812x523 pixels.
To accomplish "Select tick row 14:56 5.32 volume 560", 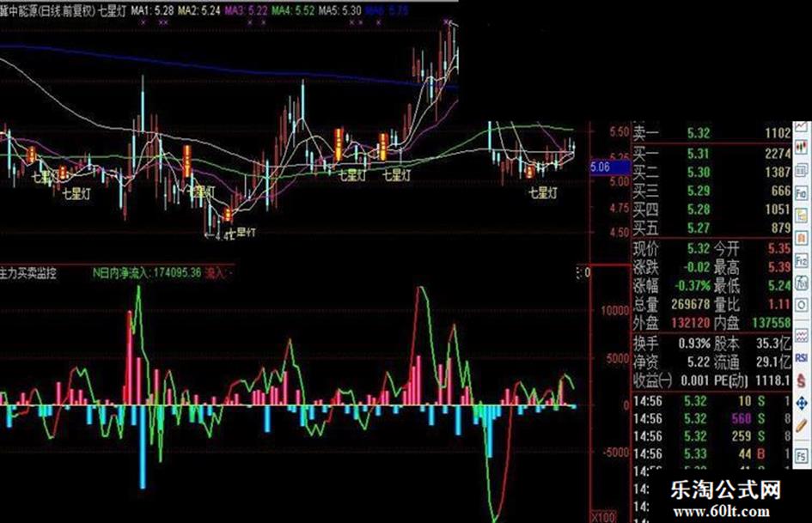I will click(711, 418).
